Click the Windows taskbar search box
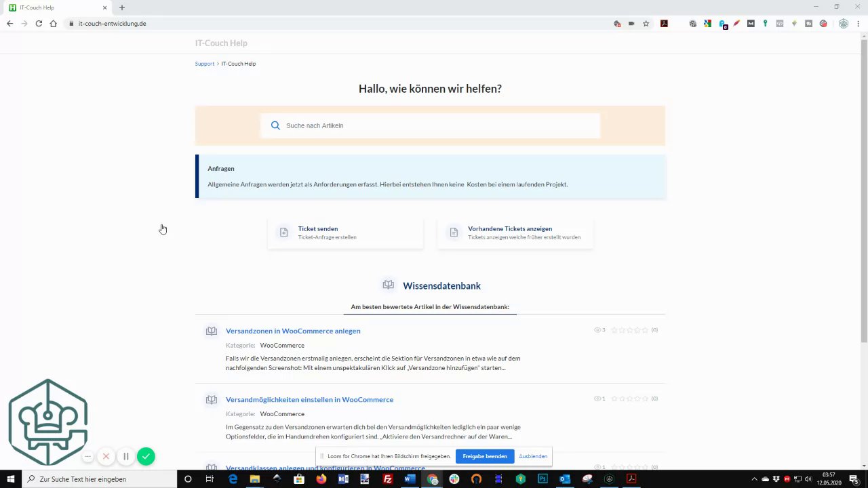The width and height of the screenshot is (868, 488). (99, 479)
